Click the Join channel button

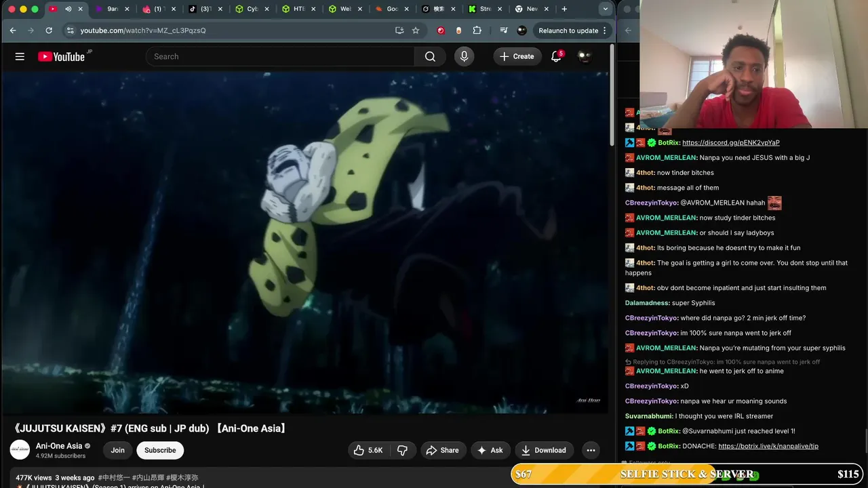pyautogui.click(x=118, y=450)
